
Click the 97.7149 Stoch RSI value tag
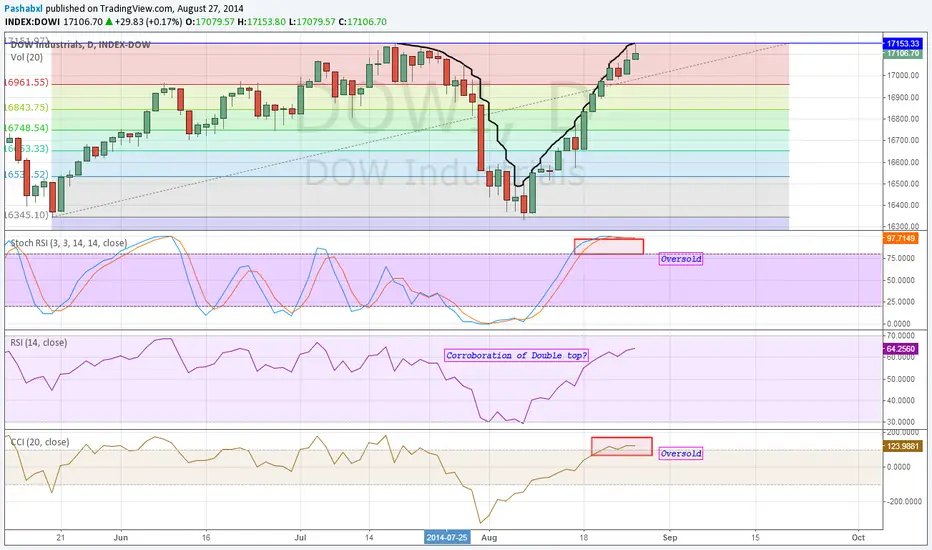click(x=901, y=238)
